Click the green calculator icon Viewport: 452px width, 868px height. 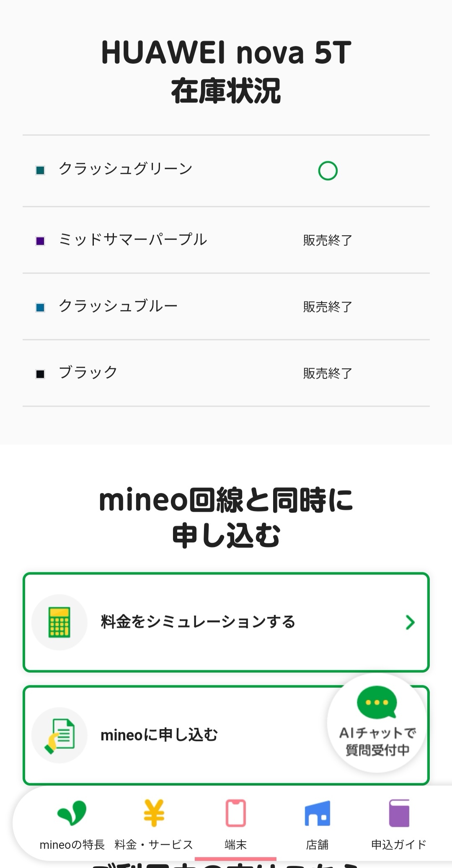[x=59, y=622]
